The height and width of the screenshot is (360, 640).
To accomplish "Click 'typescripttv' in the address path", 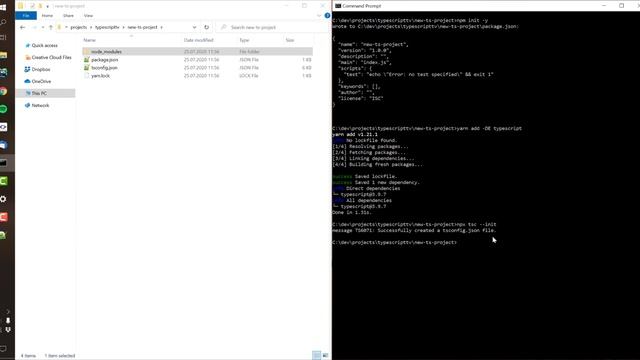I will [x=107, y=27].
